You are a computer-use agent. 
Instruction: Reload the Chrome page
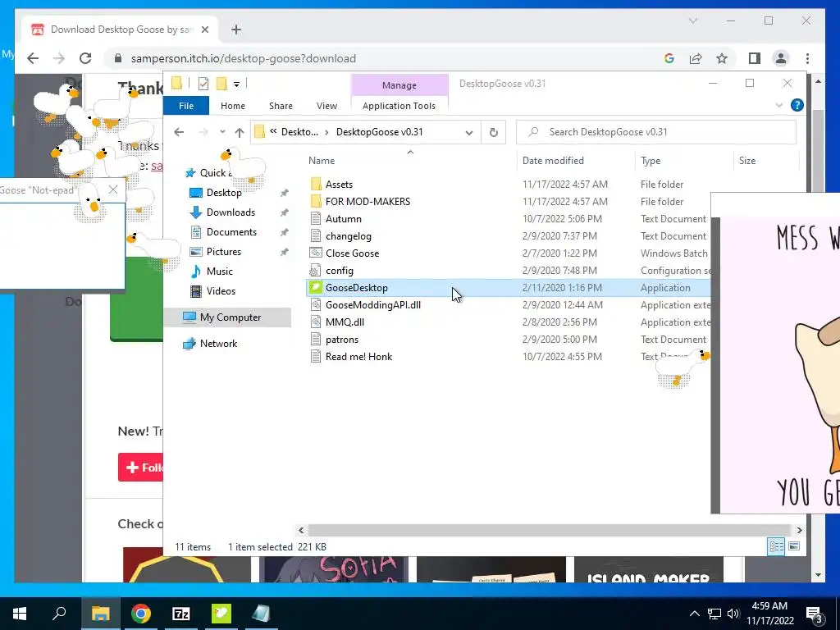85,58
